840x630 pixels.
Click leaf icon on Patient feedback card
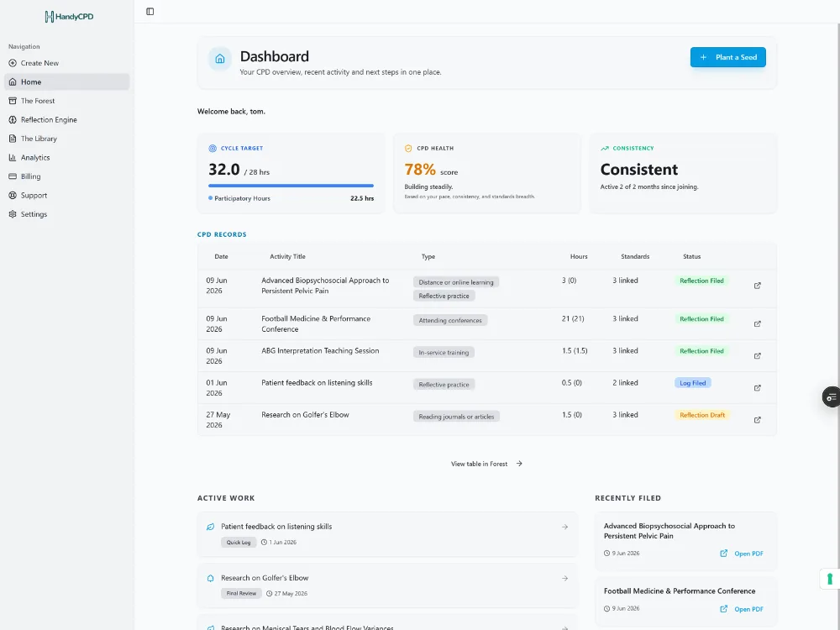pyautogui.click(x=211, y=528)
